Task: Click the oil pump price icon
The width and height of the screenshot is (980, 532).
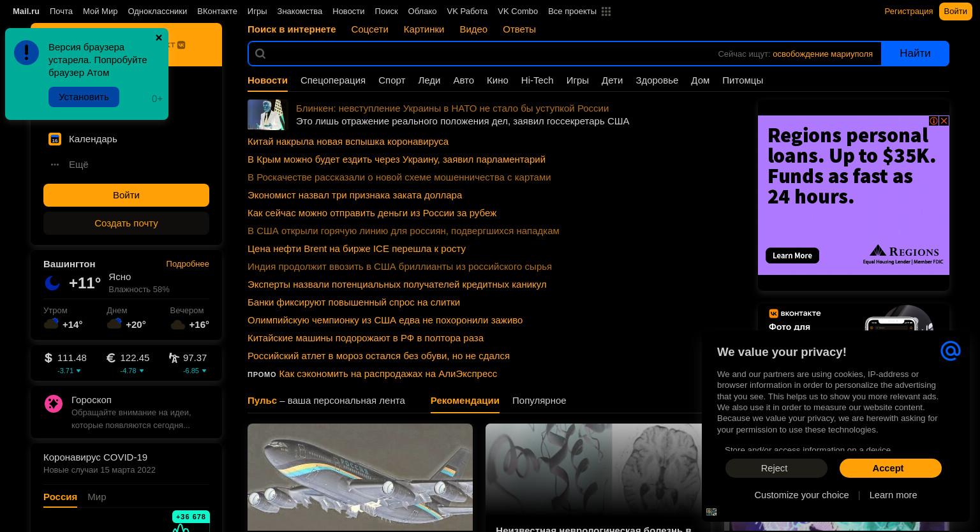Action: pos(174,358)
